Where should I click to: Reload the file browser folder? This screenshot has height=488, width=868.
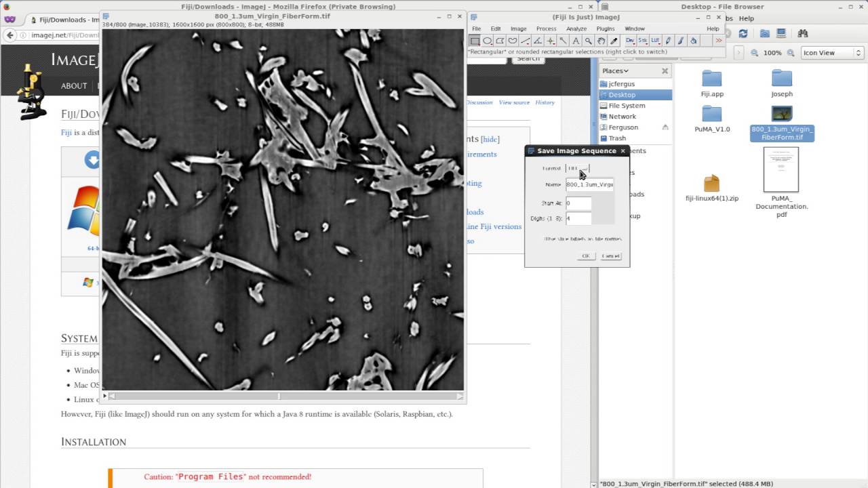(743, 33)
